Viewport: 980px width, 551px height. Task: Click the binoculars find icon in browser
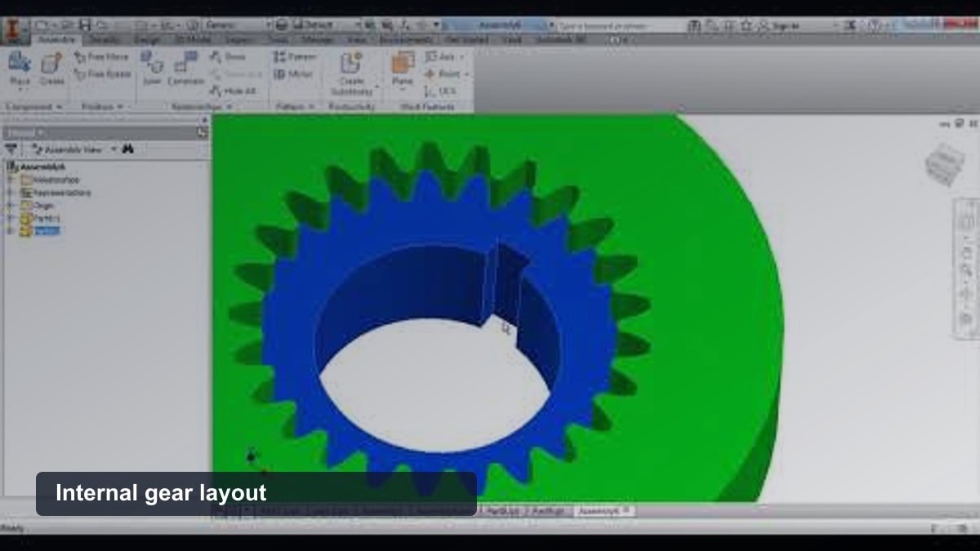point(127,149)
